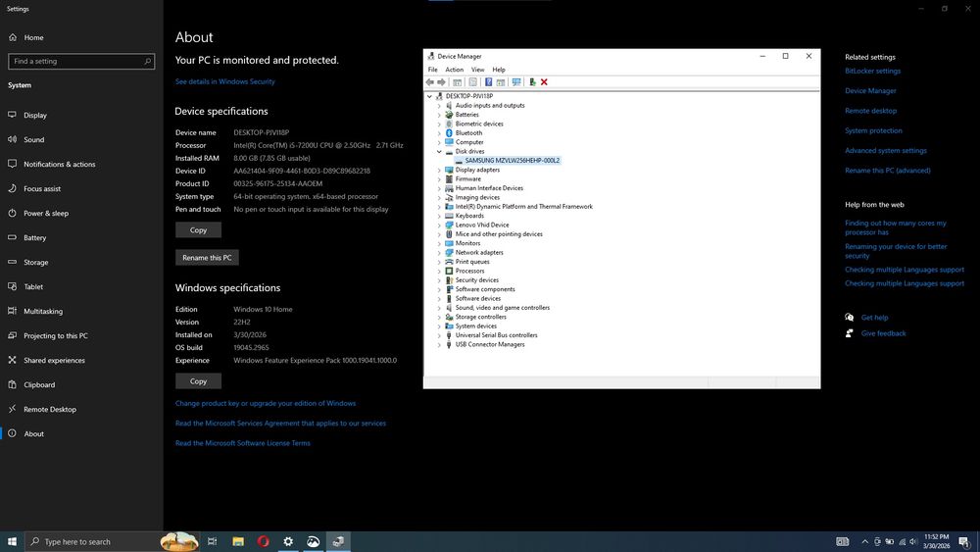Open Advanced system settings link
Screen dimensions: 980x552
(886, 151)
